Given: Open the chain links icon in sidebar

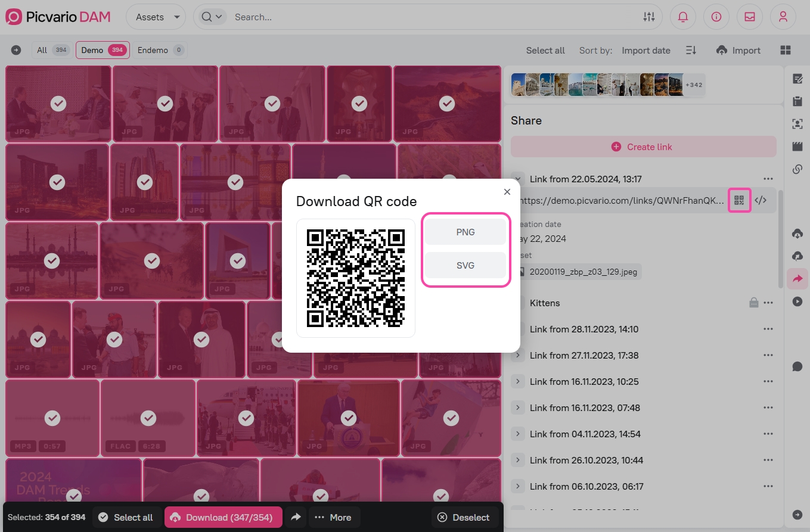Looking at the screenshot, I should click(797, 169).
